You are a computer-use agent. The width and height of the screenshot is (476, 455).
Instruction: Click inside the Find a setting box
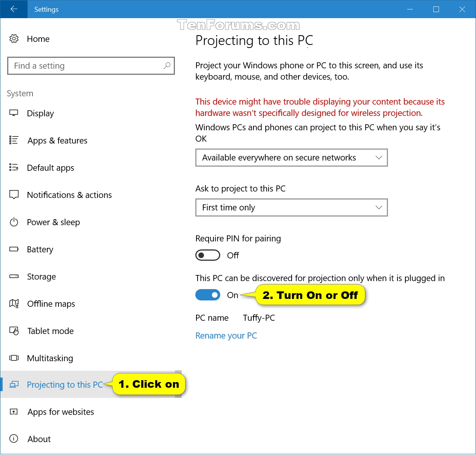pos(91,66)
